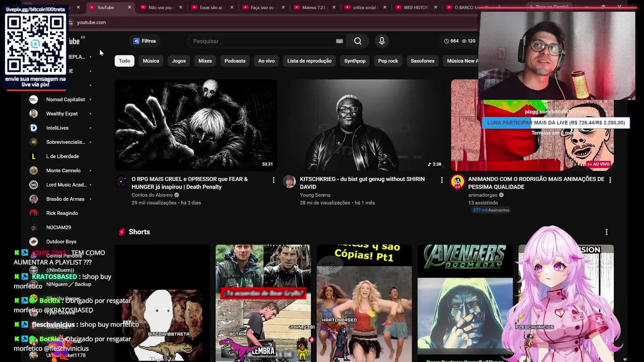This screenshot has height=362, width=644.
Task: Visit the Young Serena channel name link
Action: click(x=315, y=195)
